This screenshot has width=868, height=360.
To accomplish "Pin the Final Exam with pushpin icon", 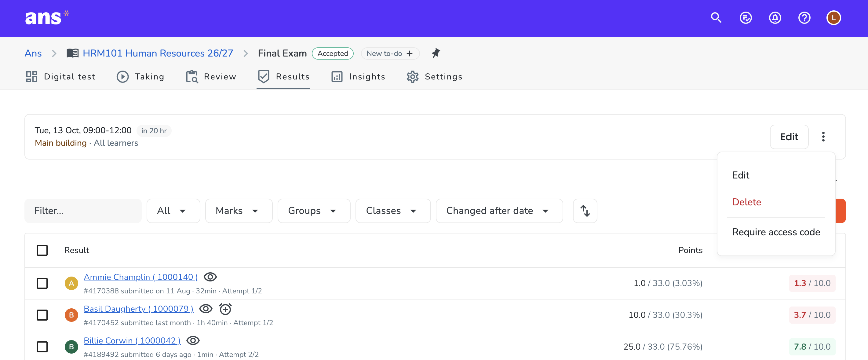I will (x=436, y=53).
